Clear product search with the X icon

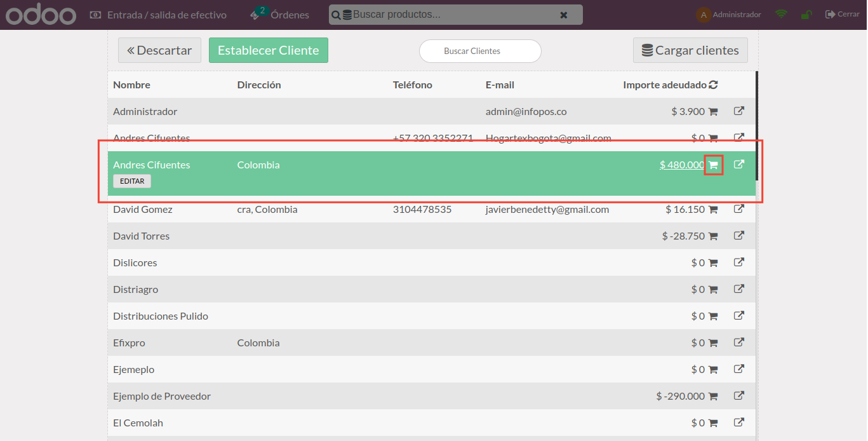point(564,15)
